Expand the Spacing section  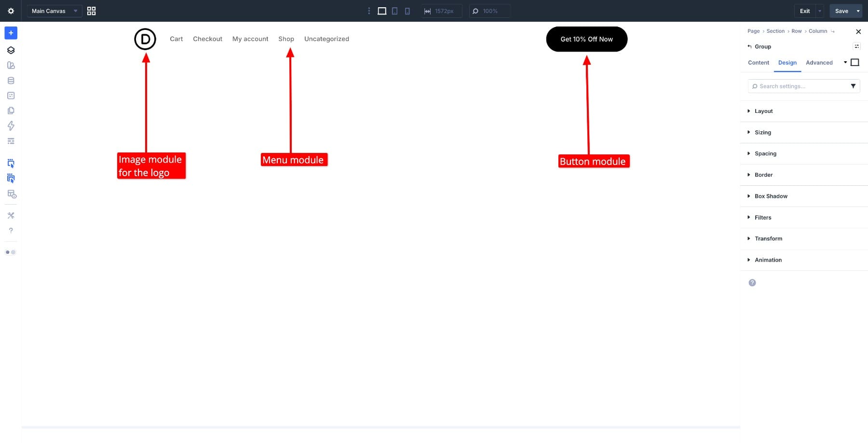point(765,153)
